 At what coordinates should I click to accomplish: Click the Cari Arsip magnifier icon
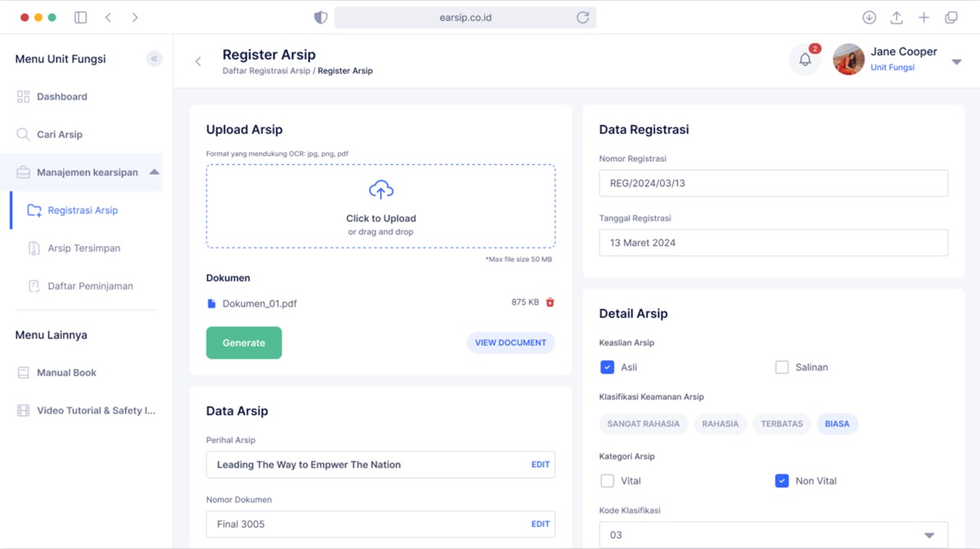coord(23,134)
